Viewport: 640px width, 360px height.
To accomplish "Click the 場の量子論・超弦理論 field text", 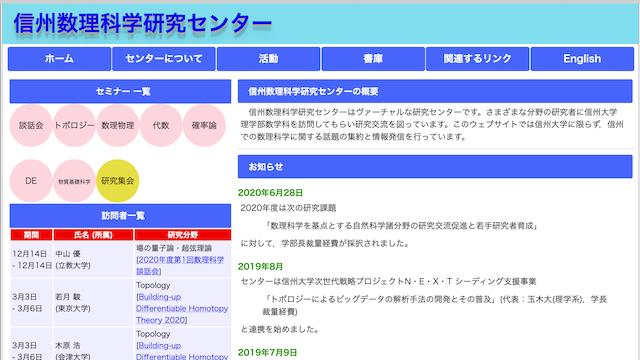I will coord(174,248).
